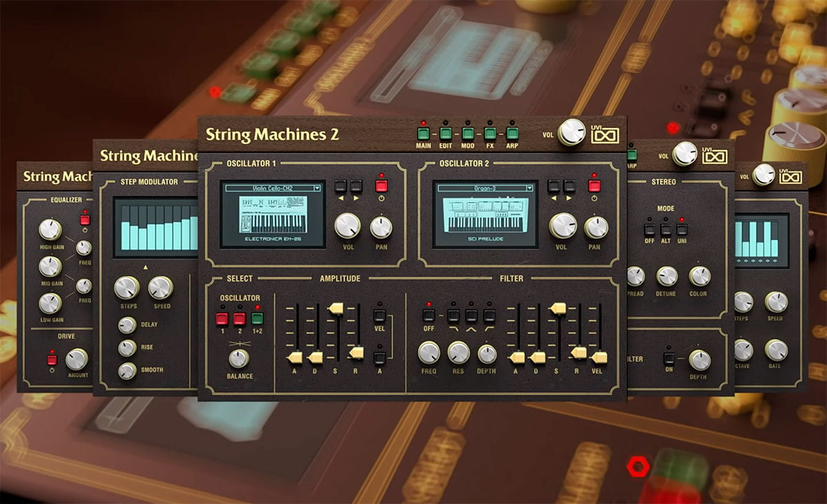
Task: Click Oscillator 2 PAN knob
Action: point(595,227)
